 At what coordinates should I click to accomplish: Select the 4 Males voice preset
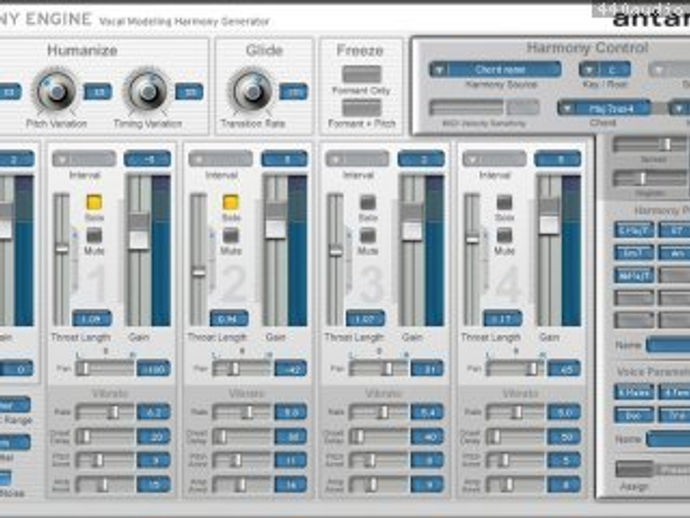point(634,392)
